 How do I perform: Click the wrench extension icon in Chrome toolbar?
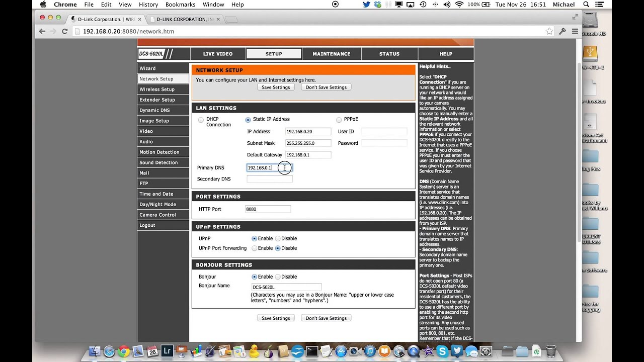(562, 31)
